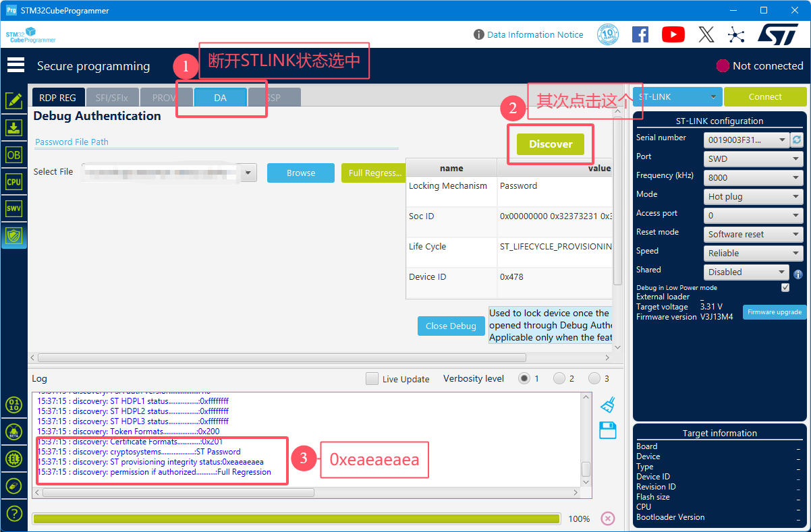Open the CPU panel icon
The width and height of the screenshot is (811, 532).
coord(13,181)
